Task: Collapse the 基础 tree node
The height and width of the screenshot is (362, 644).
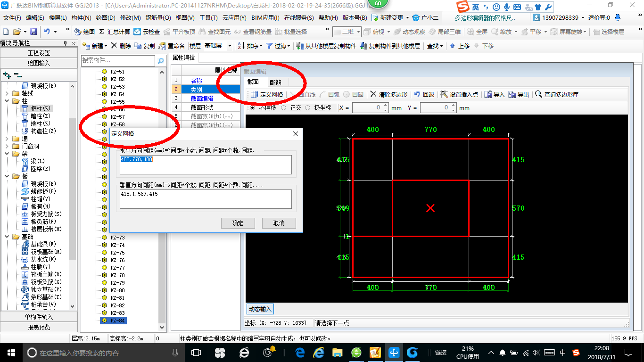Action: coord(7,237)
